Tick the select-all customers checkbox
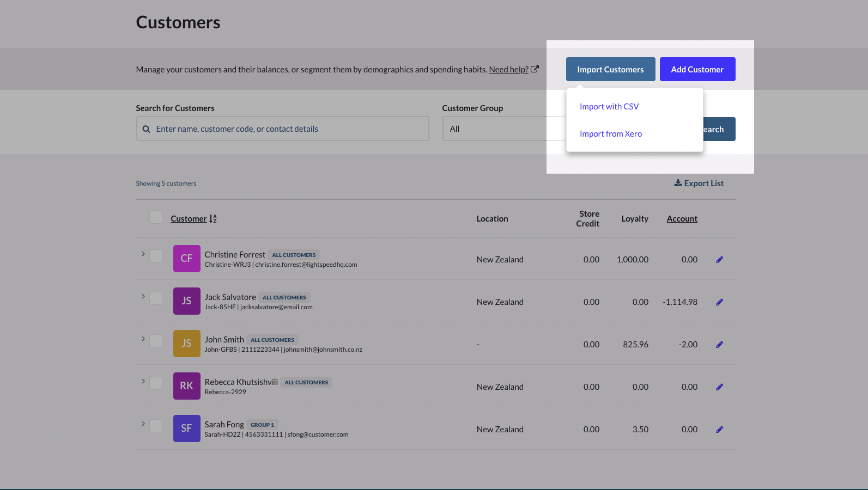This screenshot has height=490, width=868. click(x=156, y=218)
